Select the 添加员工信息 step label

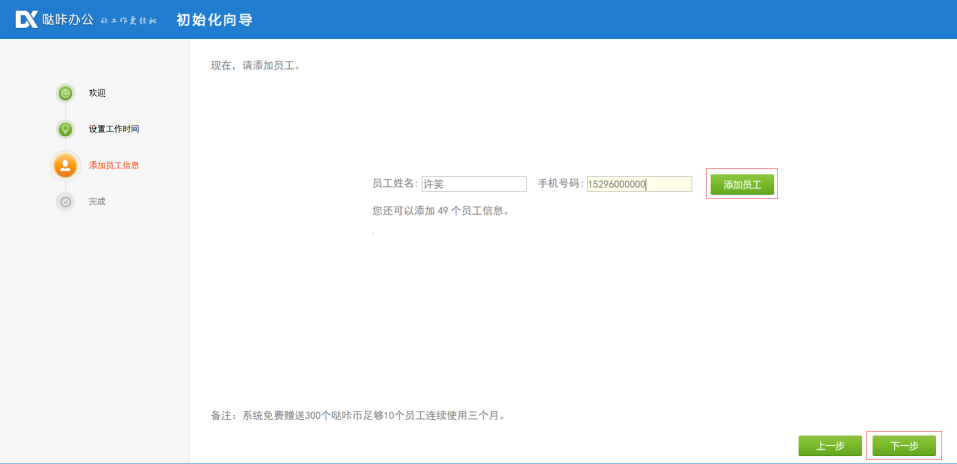[113, 165]
